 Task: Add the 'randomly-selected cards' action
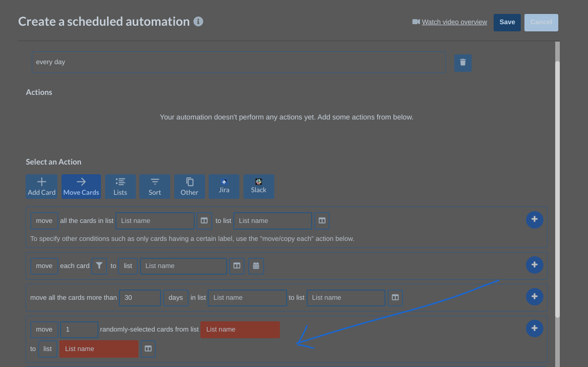pos(534,328)
